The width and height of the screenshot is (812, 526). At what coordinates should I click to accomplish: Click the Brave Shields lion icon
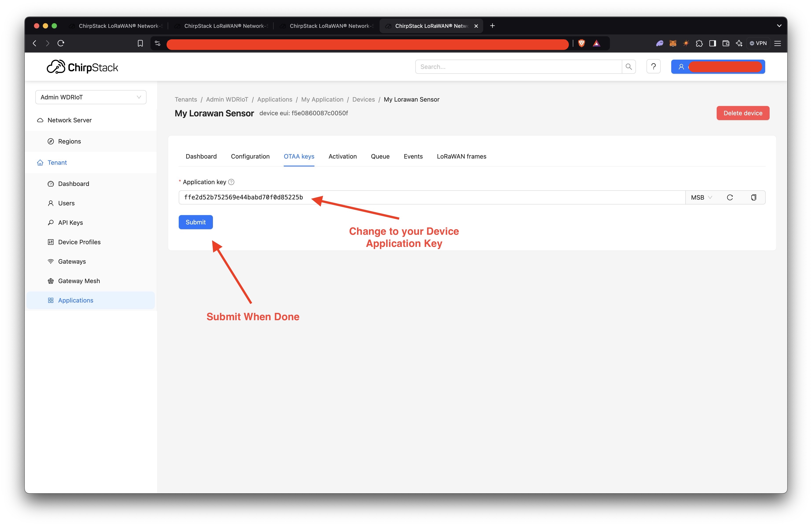[582, 43]
